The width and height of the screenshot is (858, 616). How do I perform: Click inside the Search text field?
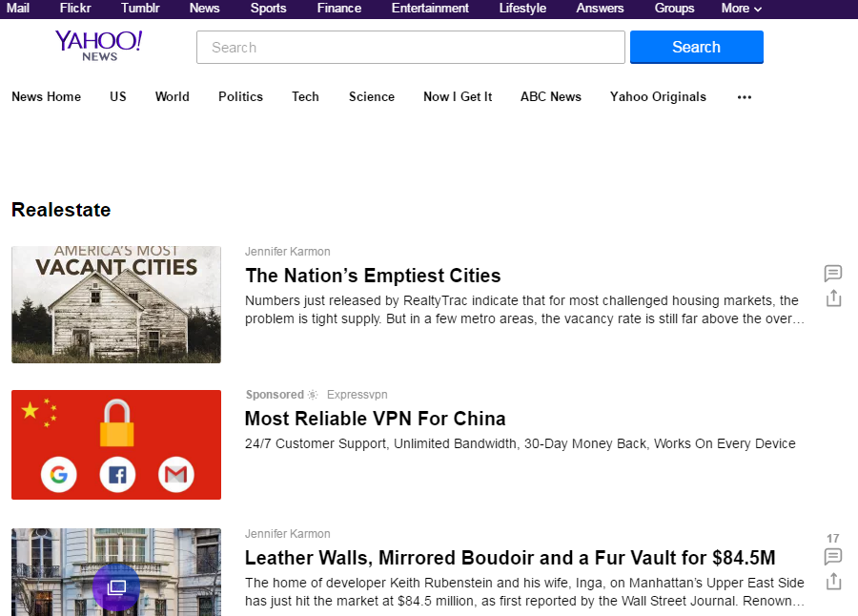point(410,48)
